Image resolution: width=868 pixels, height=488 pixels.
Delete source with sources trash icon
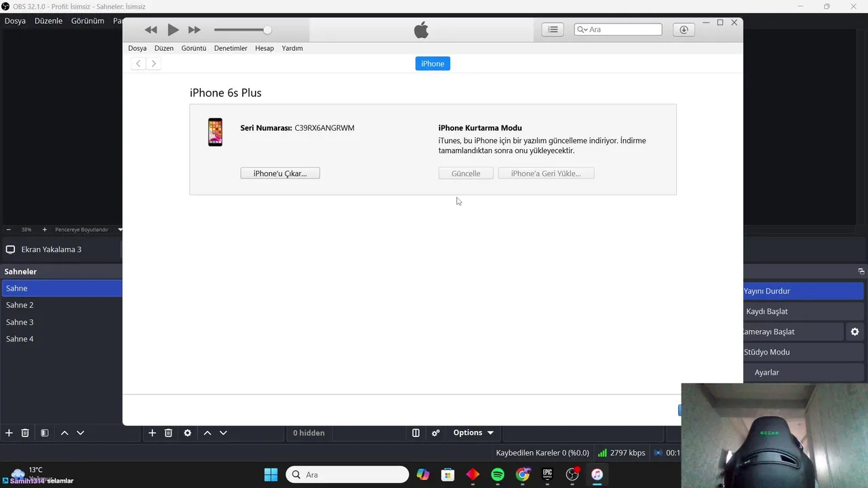pyautogui.click(x=168, y=433)
